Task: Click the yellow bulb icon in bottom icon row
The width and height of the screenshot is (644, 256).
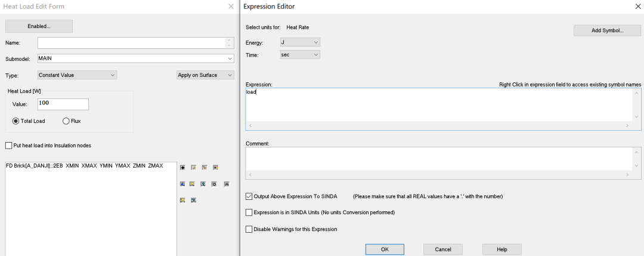Action: click(182, 201)
